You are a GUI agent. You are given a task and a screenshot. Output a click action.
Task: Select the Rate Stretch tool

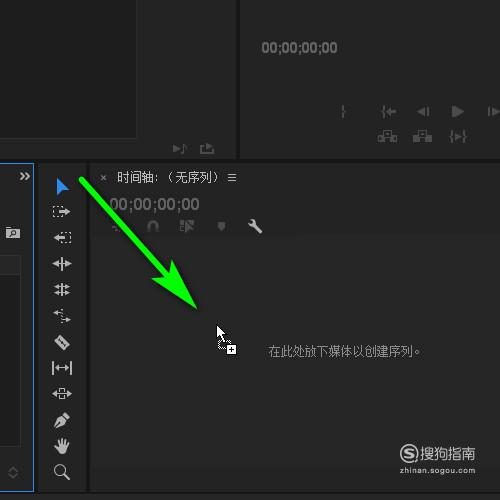coord(62,316)
